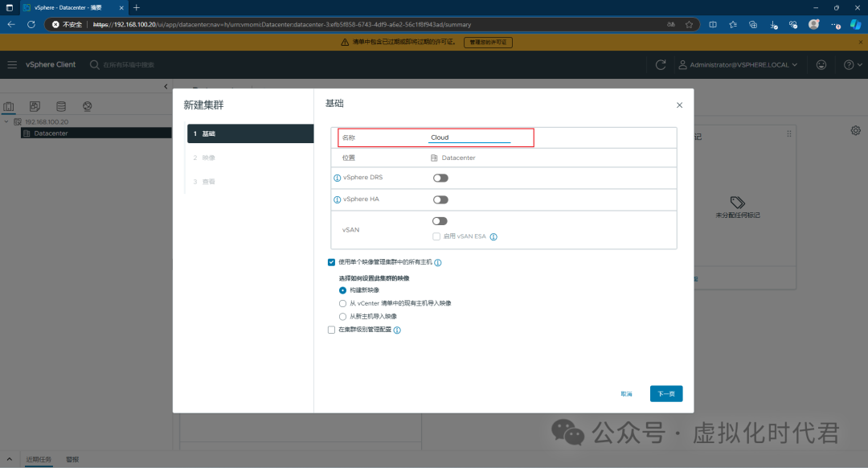Open the Administrator@VSPHERE.LOCAL user menu
868x468 pixels.
point(739,65)
